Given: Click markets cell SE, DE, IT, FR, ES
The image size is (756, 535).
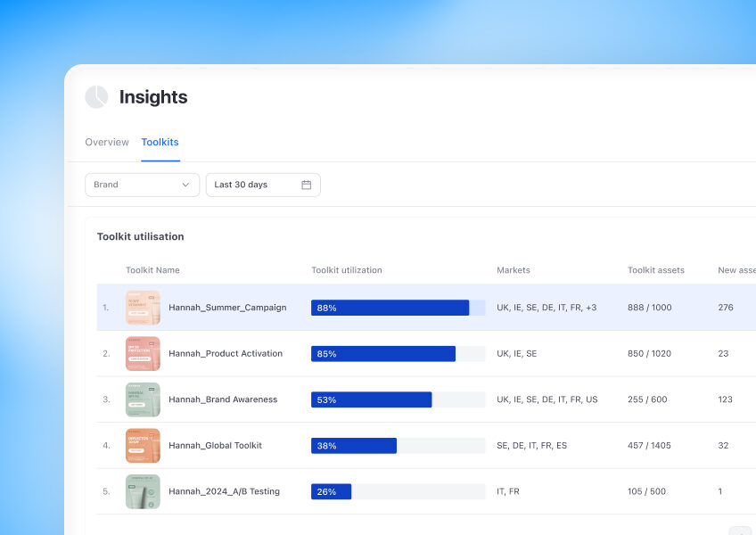Looking at the screenshot, I should pos(532,445).
